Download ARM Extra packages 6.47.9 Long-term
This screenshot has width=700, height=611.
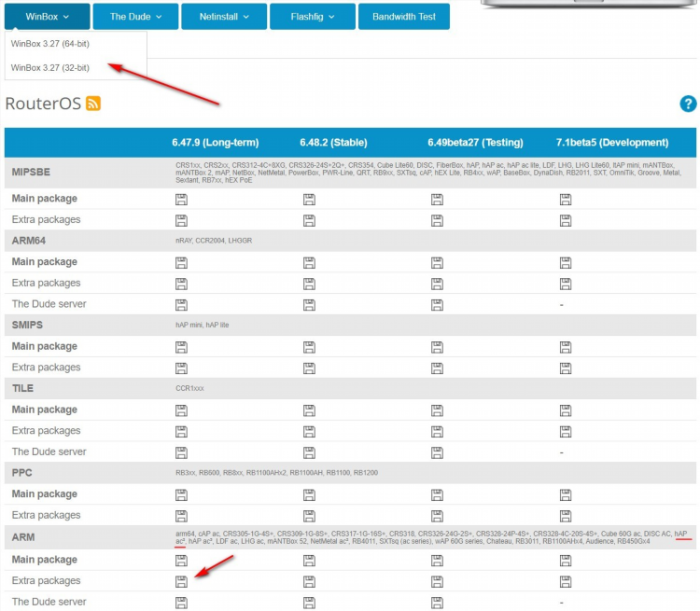(x=181, y=581)
